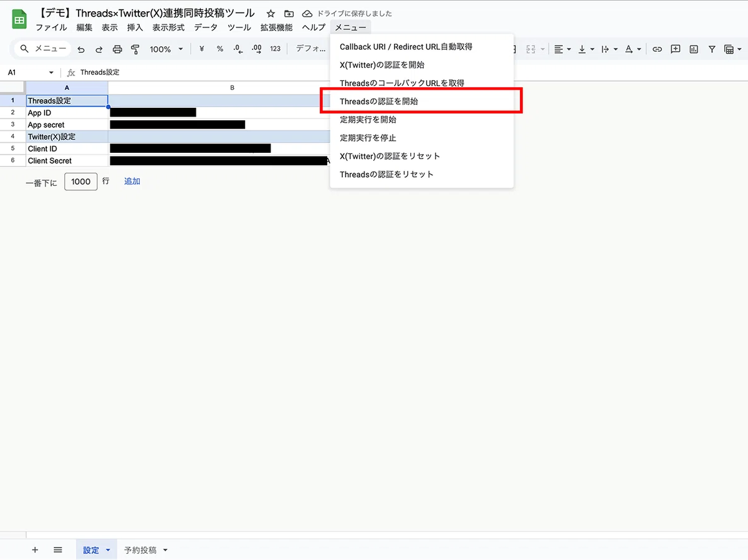Screen dimensions: 748x560
Task: Open the 編集 menu
Action: [x=84, y=27]
